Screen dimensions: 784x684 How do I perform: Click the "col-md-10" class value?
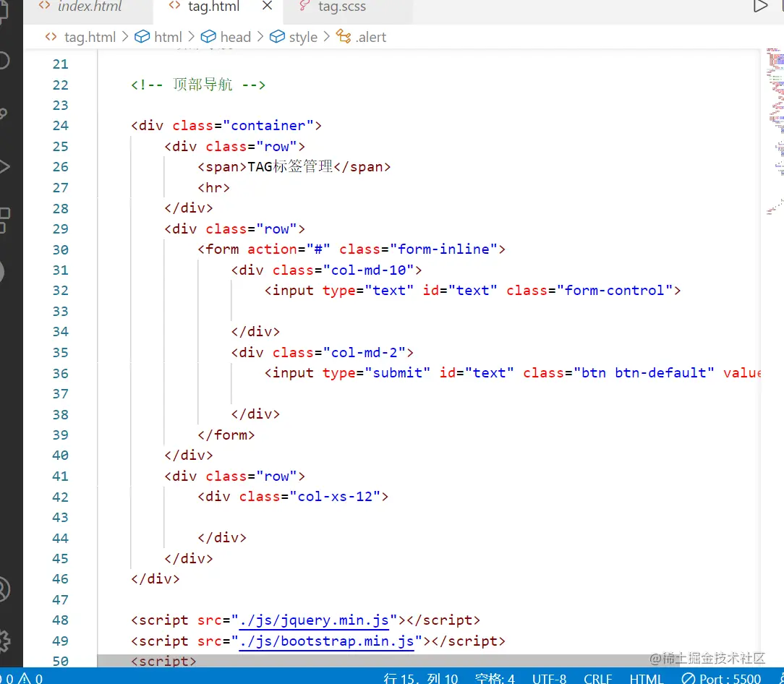pyautogui.click(x=368, y=270)
